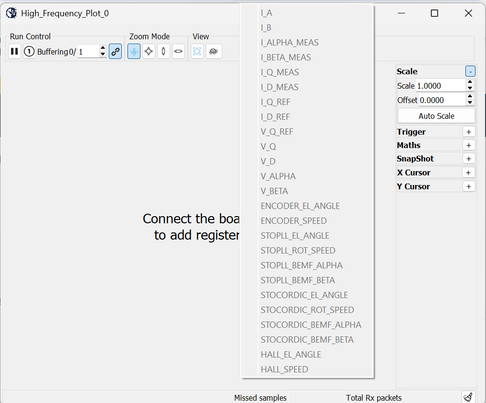The width and height of the screenshot is (486, 403).
Task: Select the horizontal oval zoom mode icon
Action: tap(178, 51)
